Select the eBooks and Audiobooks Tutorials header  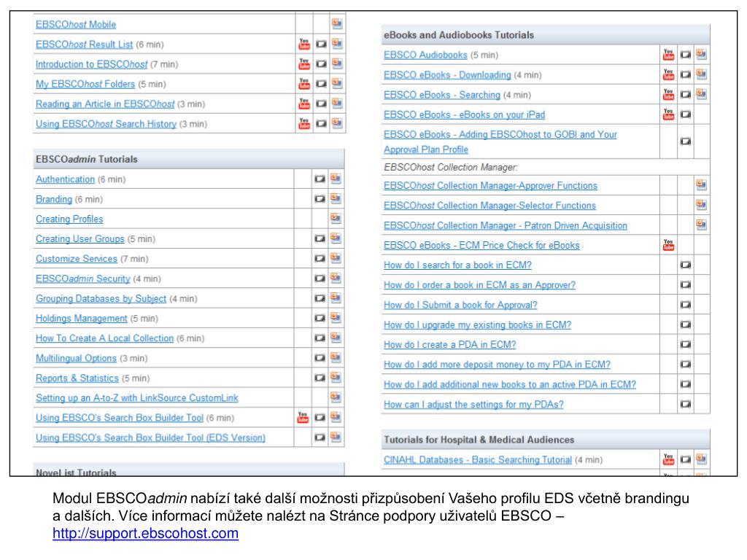[x=546, y=35]
